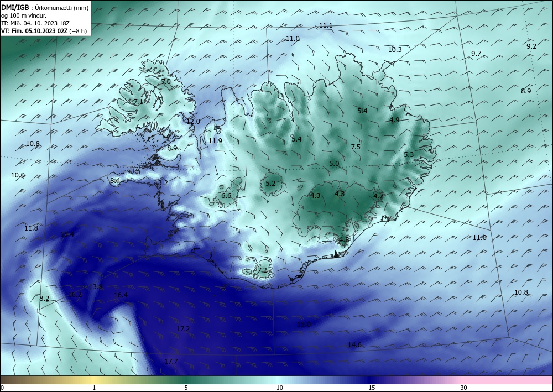
Task: Click the valid time 'VT: Fim. 05.10.2023 02Z'
Action: (x=35, y=30)
